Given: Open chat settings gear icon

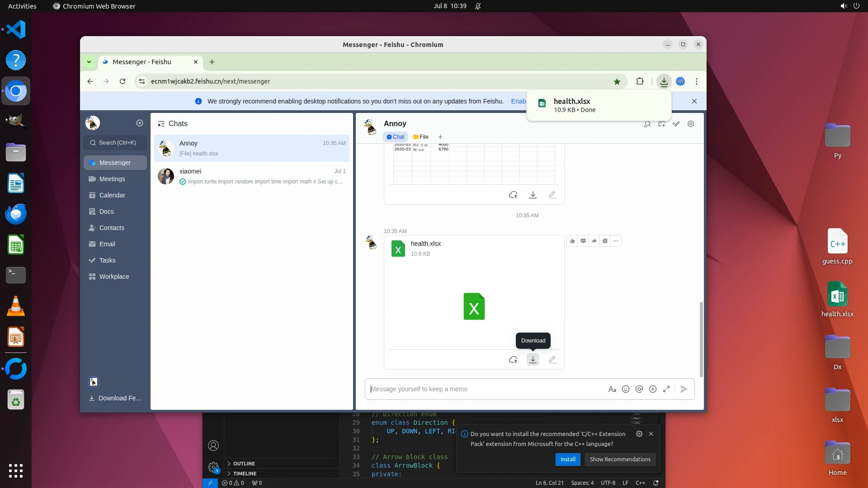Looking at the screenshot, I should coord(691,124).
